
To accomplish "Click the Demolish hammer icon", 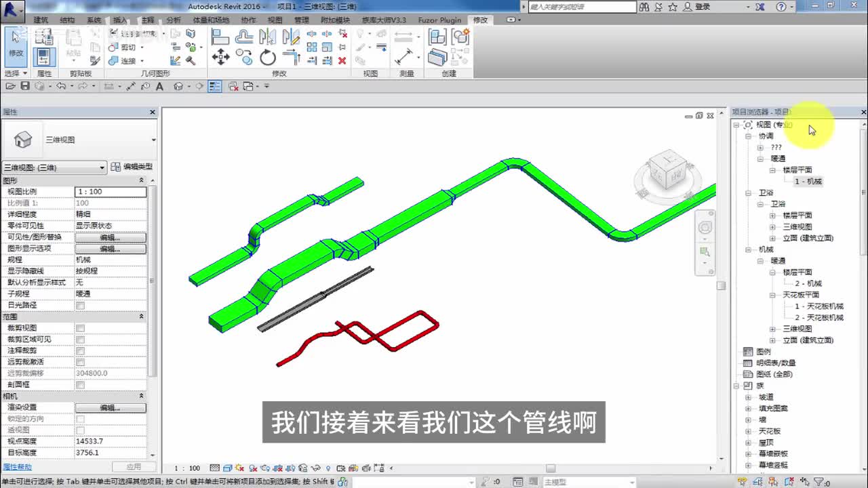I will [191, 60].
